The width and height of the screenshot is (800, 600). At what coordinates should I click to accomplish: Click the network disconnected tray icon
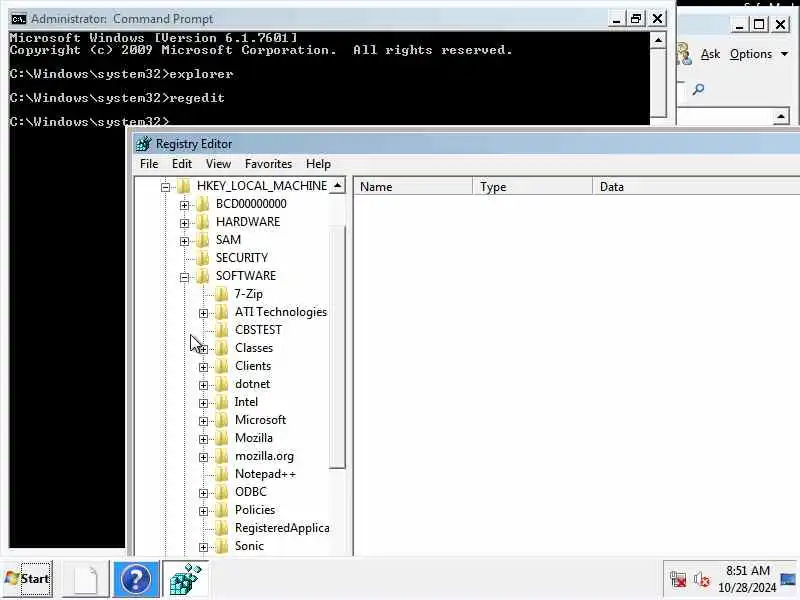click(678, 580)
